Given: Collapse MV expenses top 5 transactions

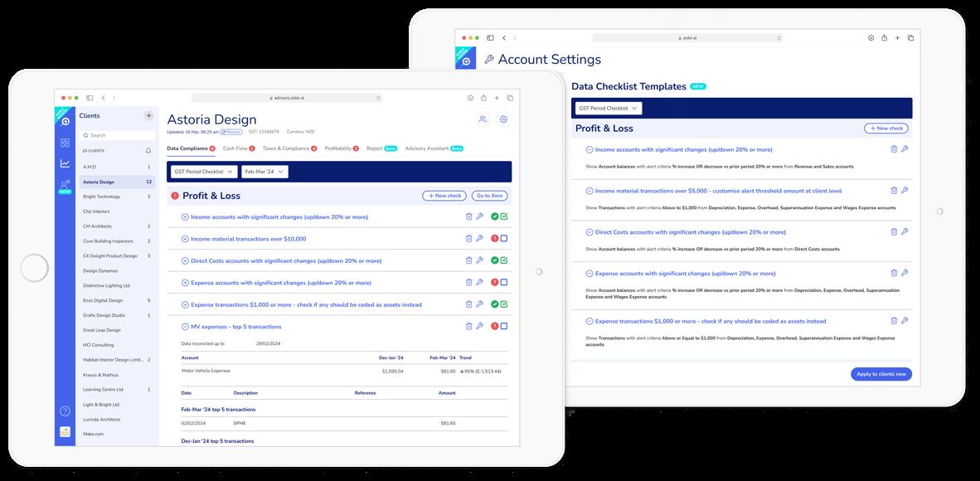Looking at the screenshot, I should [185, 327].
